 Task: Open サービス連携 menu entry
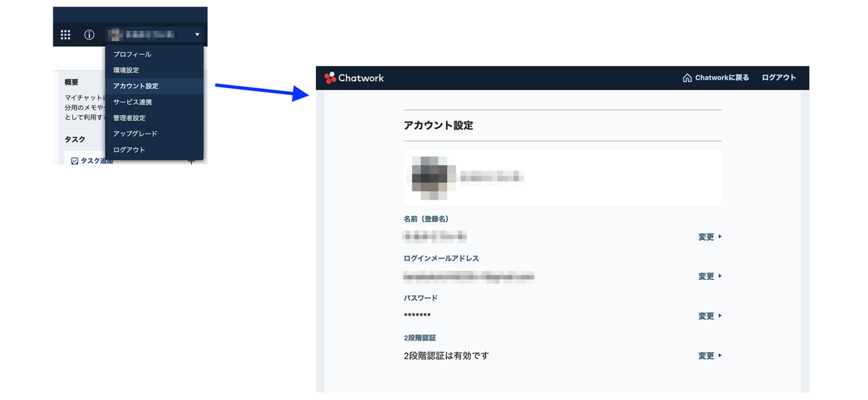pyautogui.click(x=154, y=102)
